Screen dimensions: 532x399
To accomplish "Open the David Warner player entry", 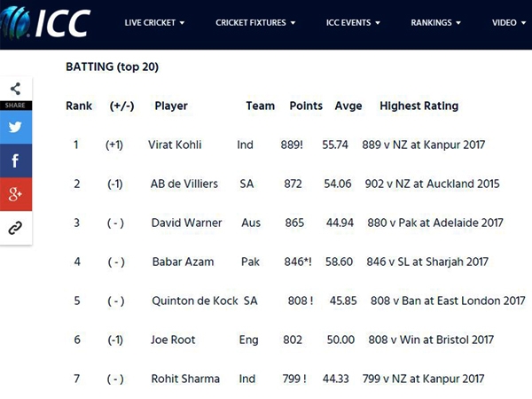I will tap(186, 223).
